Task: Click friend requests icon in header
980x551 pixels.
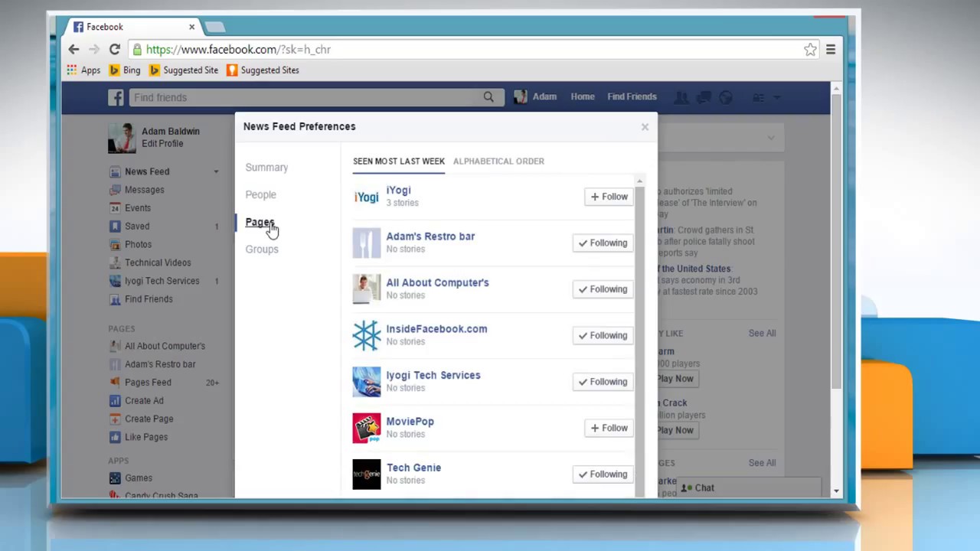Action: [x=681, y=97]
